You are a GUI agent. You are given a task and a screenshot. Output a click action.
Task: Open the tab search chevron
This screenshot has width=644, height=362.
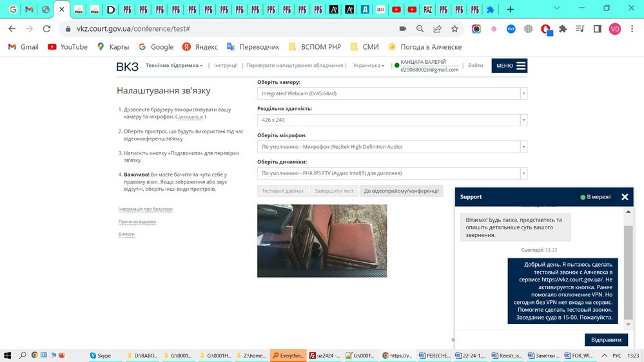(x=557, y=8)
